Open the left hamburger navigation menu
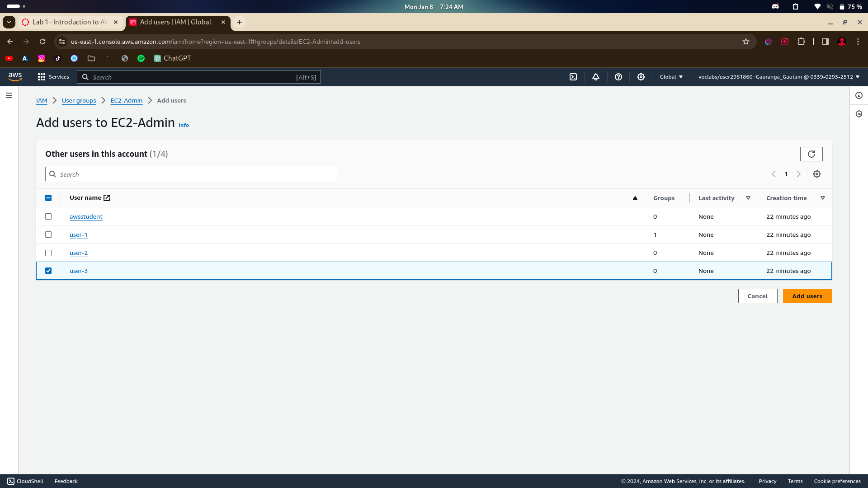 [9, 95]
